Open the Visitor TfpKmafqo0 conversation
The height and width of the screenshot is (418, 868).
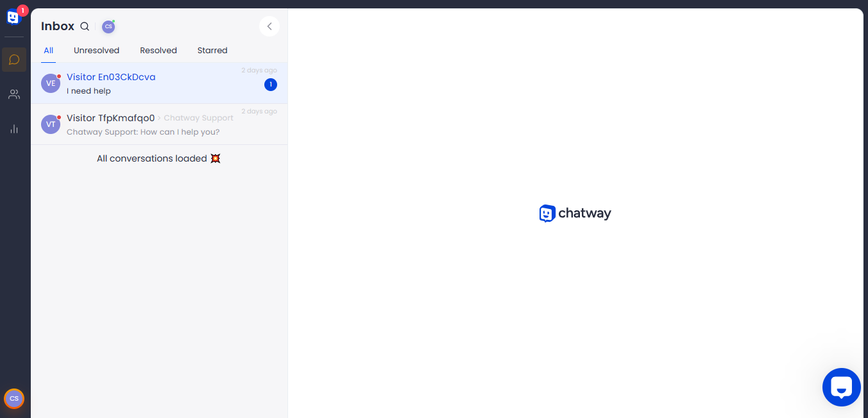click(159, 124)
